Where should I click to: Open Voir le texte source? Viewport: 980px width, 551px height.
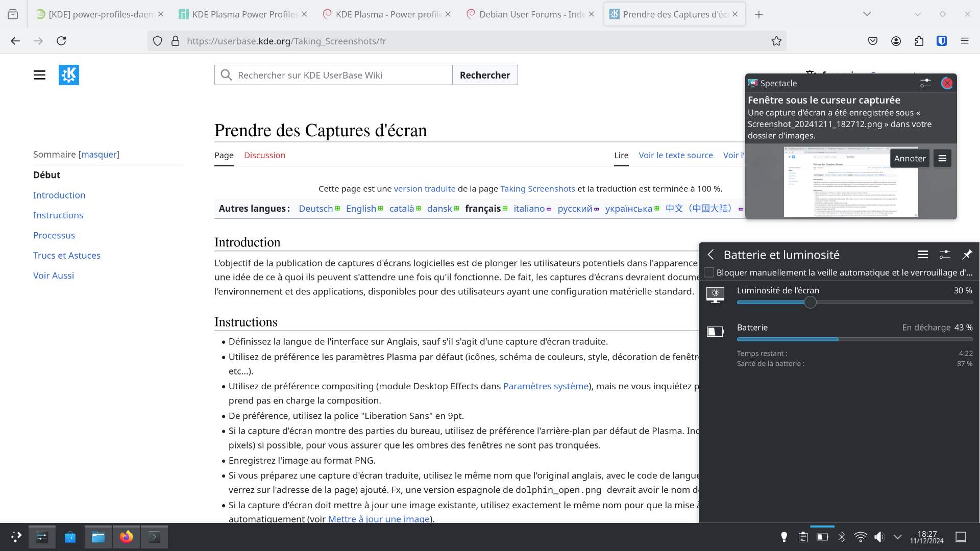click(x=676, y=155)
